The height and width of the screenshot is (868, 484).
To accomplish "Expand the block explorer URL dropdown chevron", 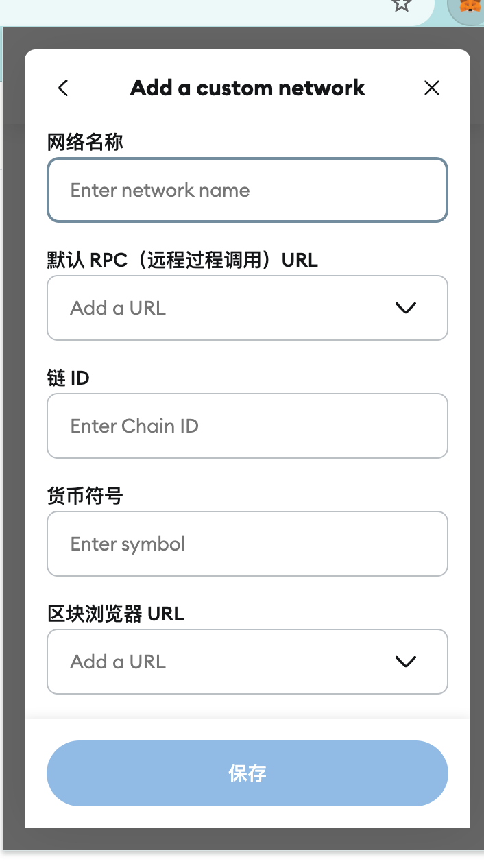I will (x=406, y=662).
